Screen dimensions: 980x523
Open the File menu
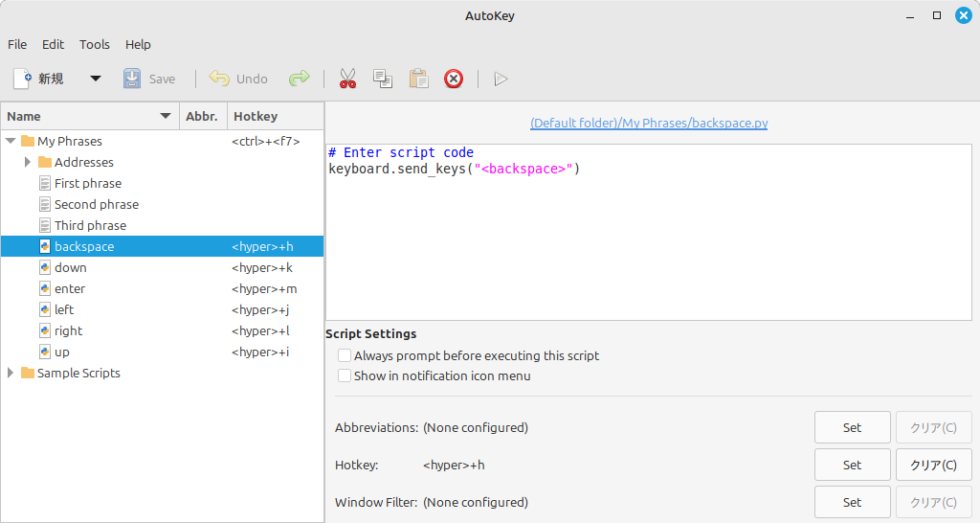click(x=17, y=44)
